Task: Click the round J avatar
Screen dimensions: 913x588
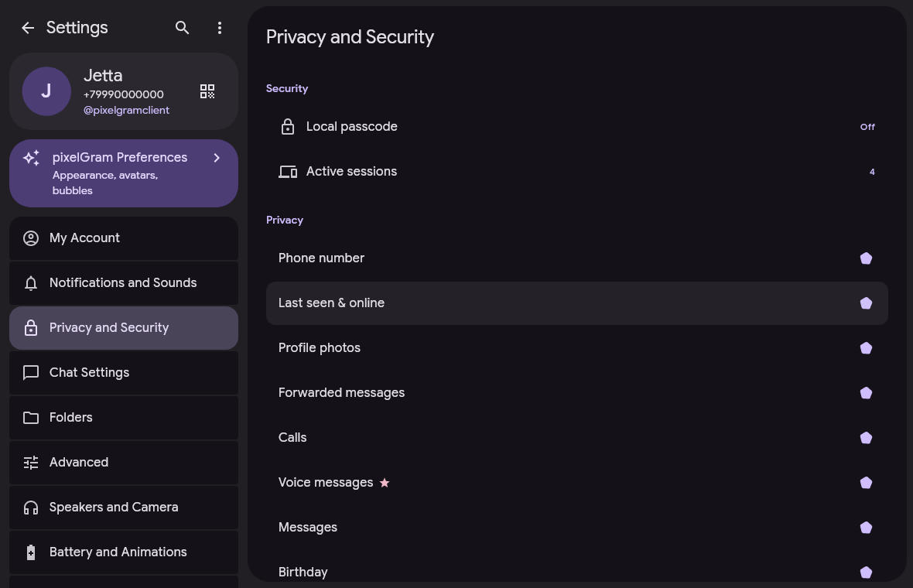Action: (x=46, y=91)
